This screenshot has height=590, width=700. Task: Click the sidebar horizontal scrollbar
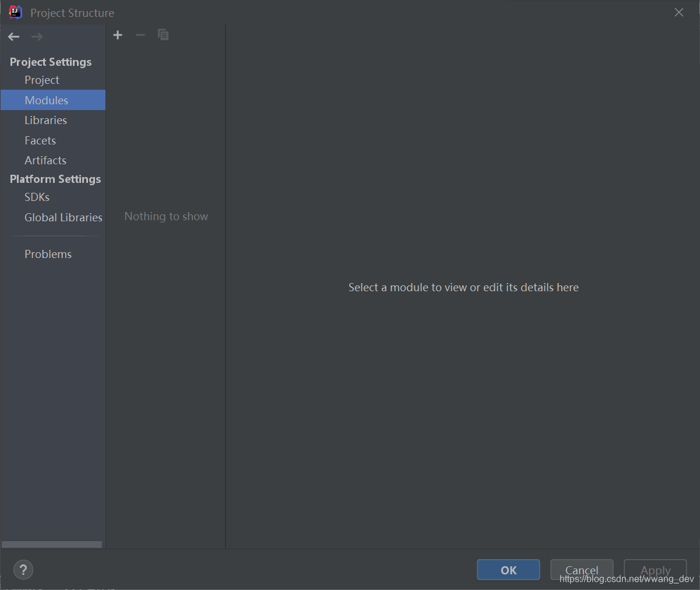point(51,545)
